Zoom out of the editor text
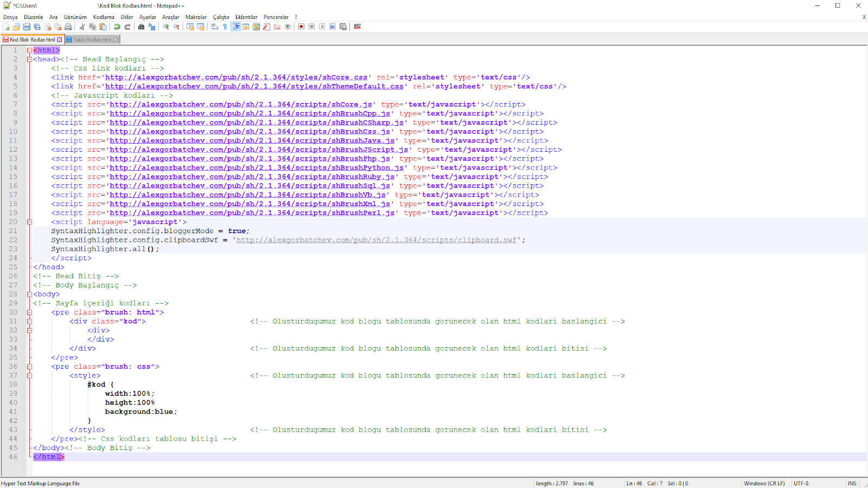The width and height of the screenshot is (868, 488). pyautogui.click(x=176, y=27)
